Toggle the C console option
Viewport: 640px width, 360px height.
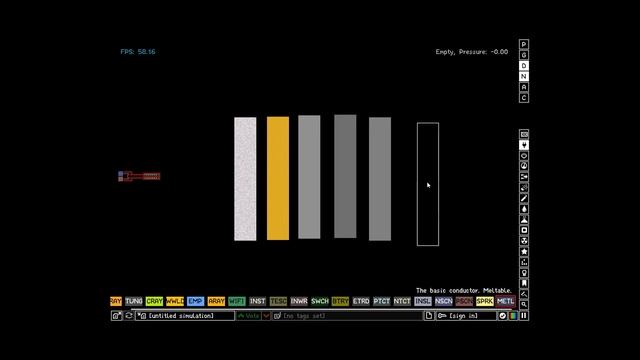524,98
